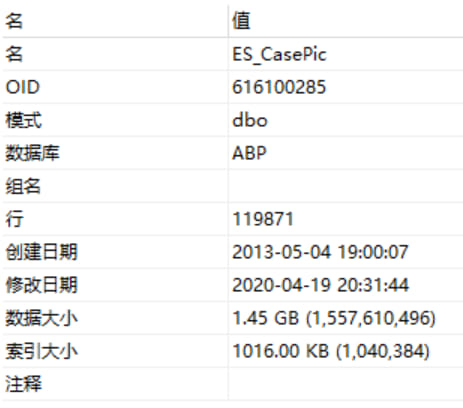Image resolution: width=463 pixels, height=408 pixels.
Task: Select the 数据大小 property label
Action: tap(41, 318)
